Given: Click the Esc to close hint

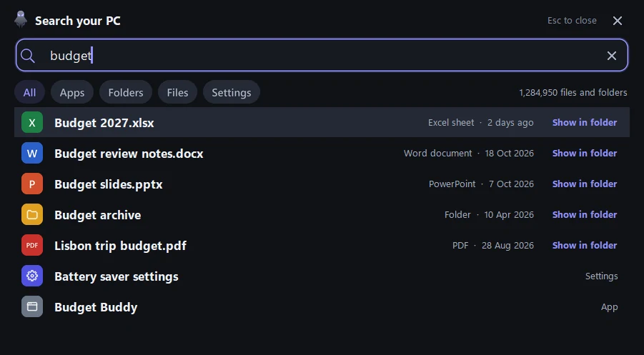Looking at the screenshot, I should coord(572,21).
